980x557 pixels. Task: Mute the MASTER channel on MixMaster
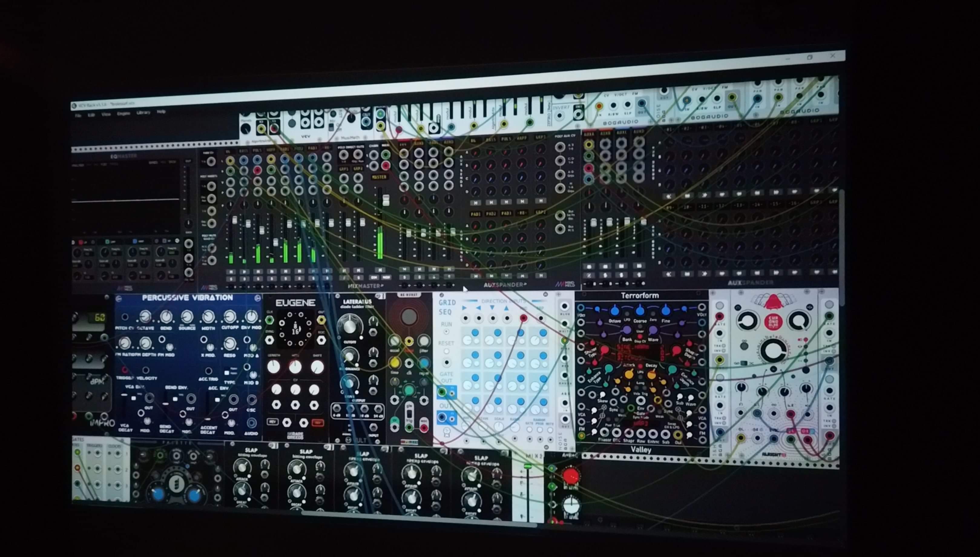(380, 270)
